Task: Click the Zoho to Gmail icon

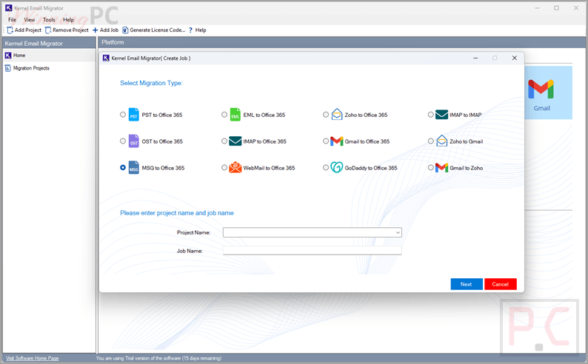Action: tap(442, 141)
